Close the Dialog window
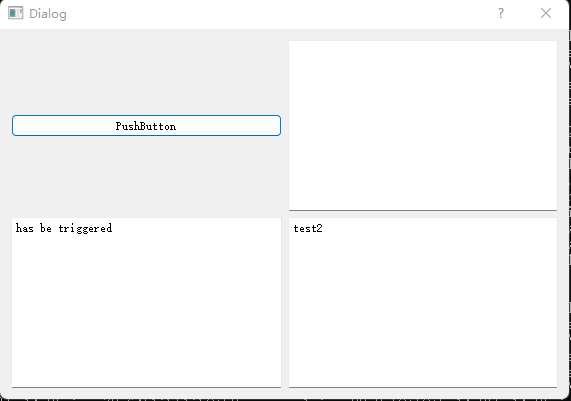The width and height of the screenshot is (571, 401). click(546, 13)
